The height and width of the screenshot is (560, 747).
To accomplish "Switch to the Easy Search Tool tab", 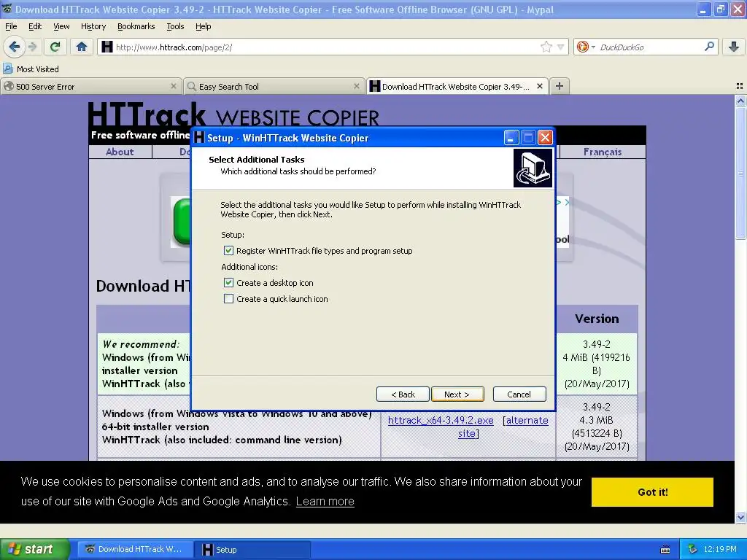I will click(274, 86).
